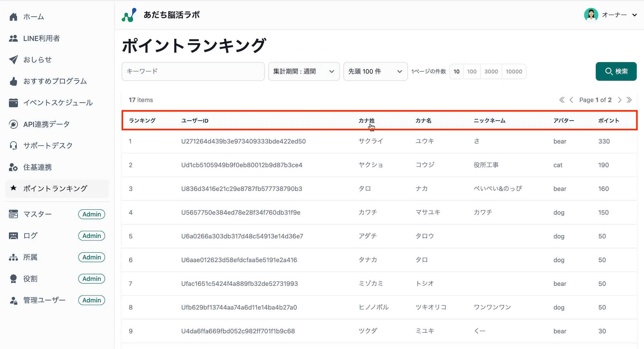
Task: Go to next page arrow
Action: pos(620,100)
